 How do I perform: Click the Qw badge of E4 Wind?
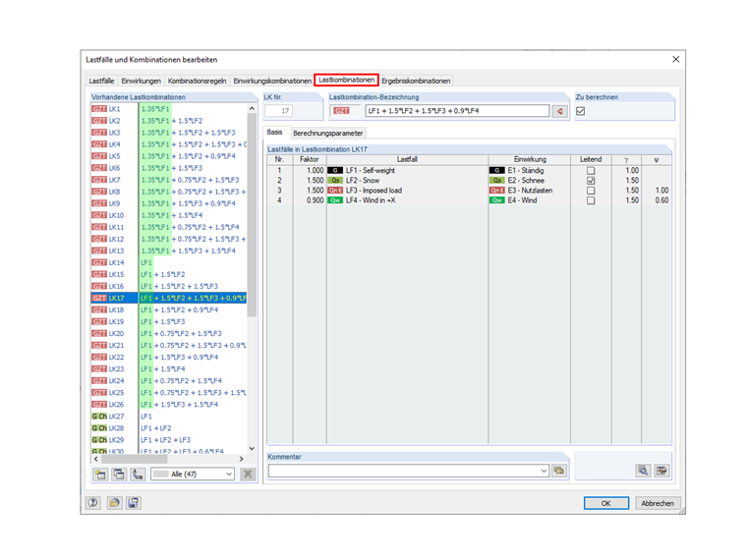(497, 200)
